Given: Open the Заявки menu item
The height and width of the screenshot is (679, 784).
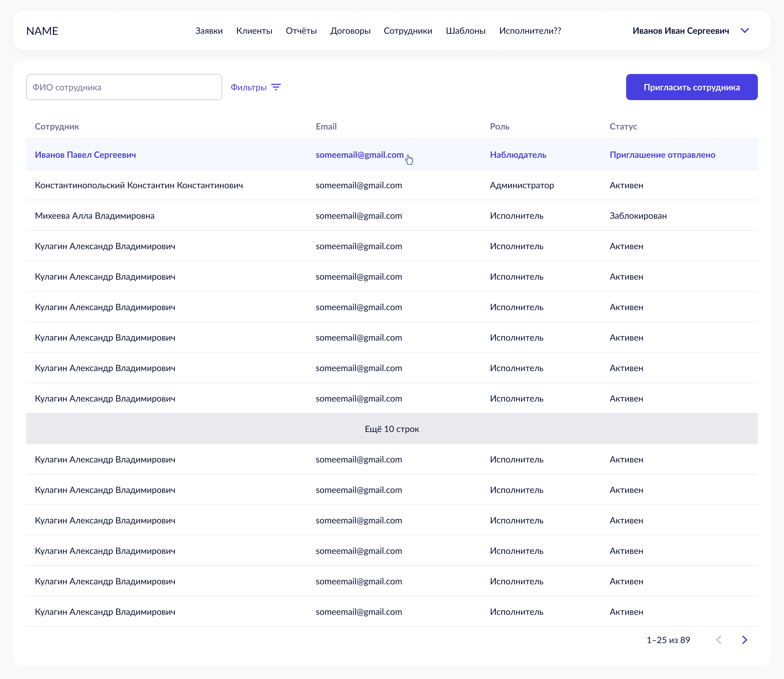Looking at the screenshot, I should tap(209, 31).
